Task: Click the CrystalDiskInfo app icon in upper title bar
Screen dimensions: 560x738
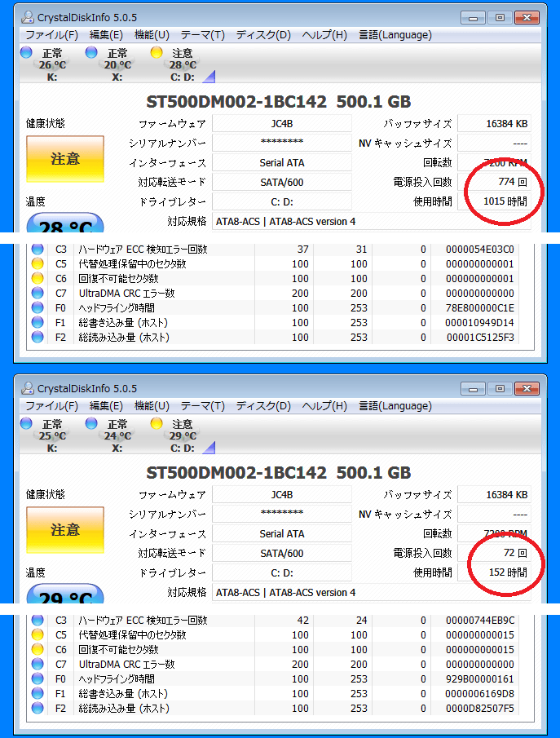Action: coord(28,17)
